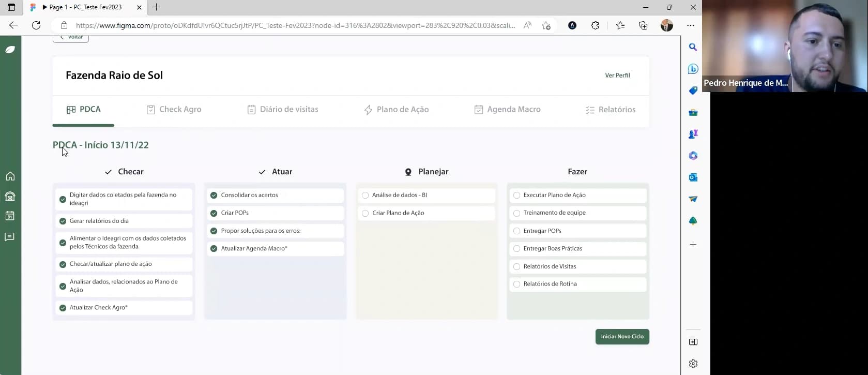The height and width of the screenshot is (375, 868).
Task: Open Collections icon in browser toolbar
Action: coord(643,25)
